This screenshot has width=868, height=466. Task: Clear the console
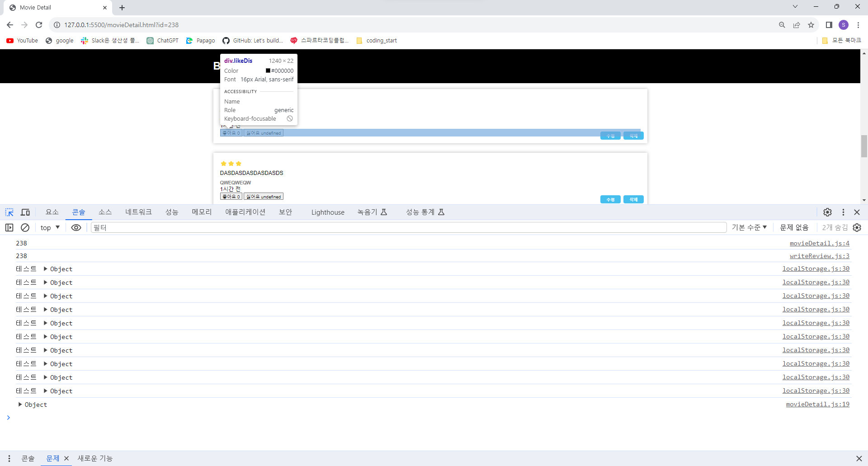pos(25,227)
